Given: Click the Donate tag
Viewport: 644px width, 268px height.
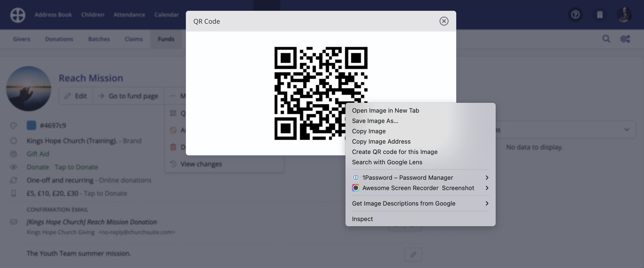Looking at the screenshot, I should (x=38, y=167).
